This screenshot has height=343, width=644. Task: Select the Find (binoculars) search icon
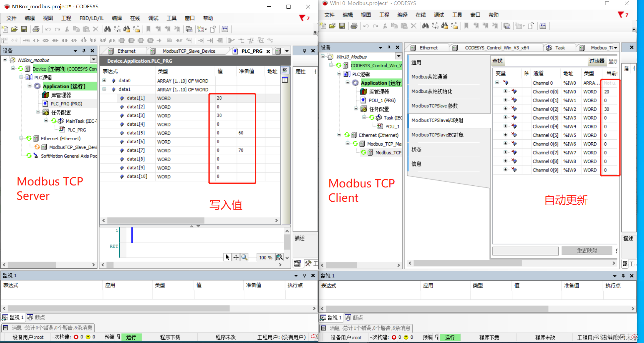[107, 29]
